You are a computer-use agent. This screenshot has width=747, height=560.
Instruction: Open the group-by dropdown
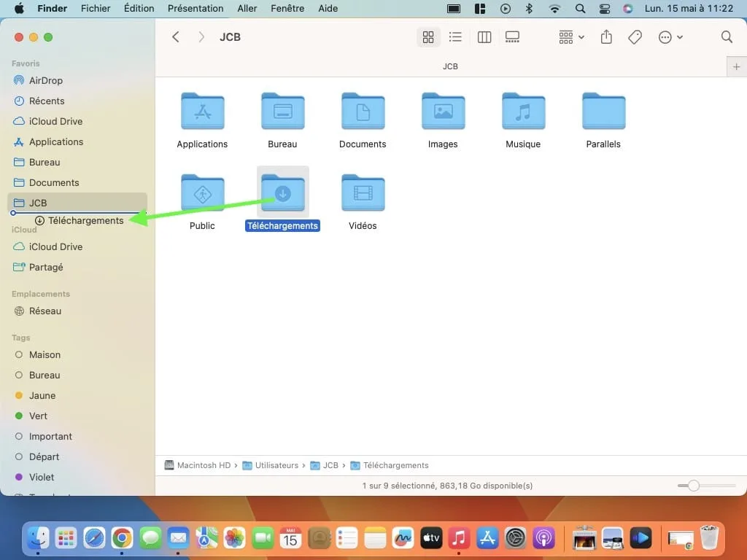coord(571,37)
